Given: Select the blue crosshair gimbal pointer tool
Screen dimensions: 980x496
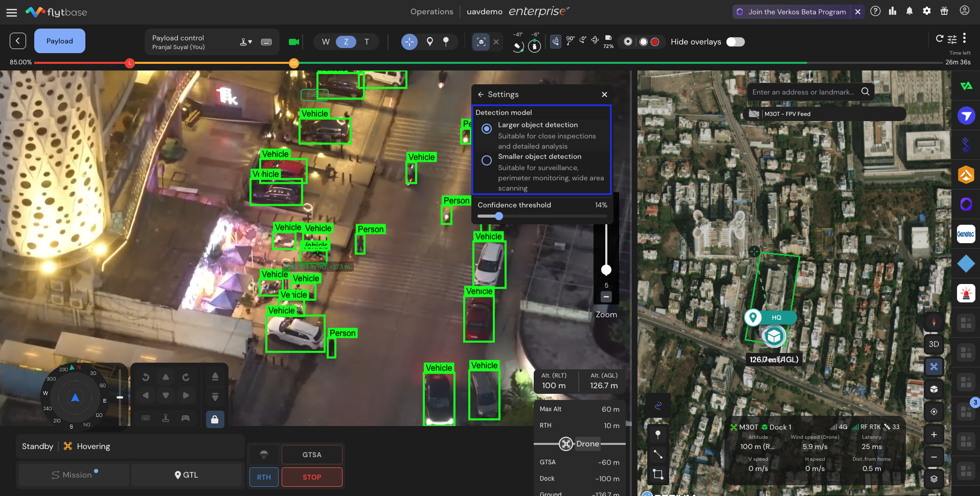Looking at the screenshot, I should click(409, 42).
